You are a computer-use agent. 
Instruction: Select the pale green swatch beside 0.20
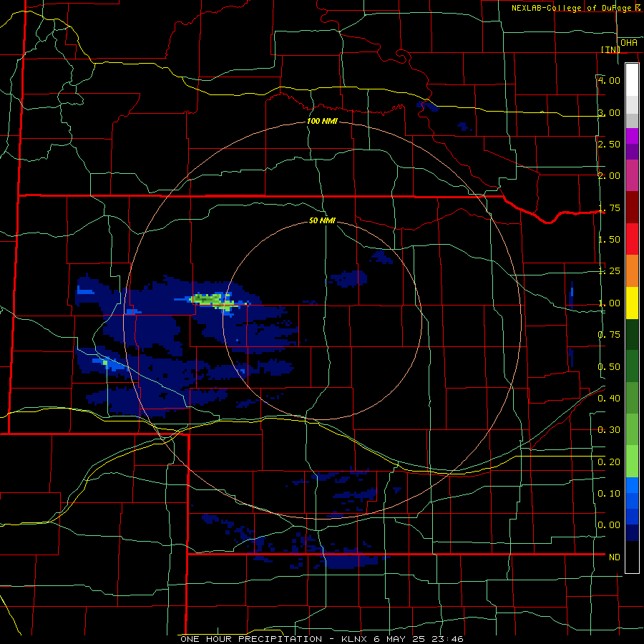632,462
